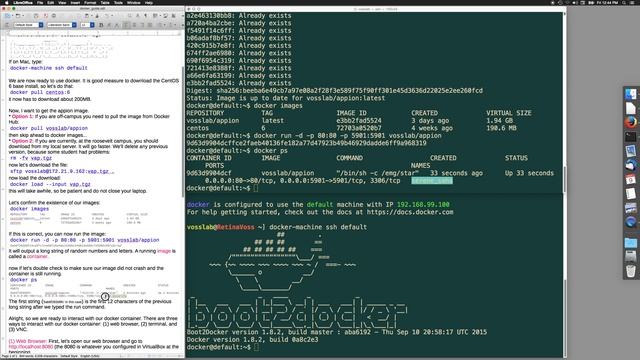Open the New document dropdown arrow
The width and height of the screenshot is (640, 360).
[x=13, y=16]
